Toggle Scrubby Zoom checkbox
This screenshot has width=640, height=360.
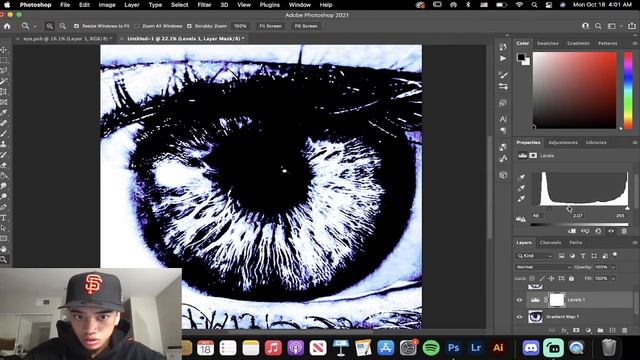pos(189,26)
